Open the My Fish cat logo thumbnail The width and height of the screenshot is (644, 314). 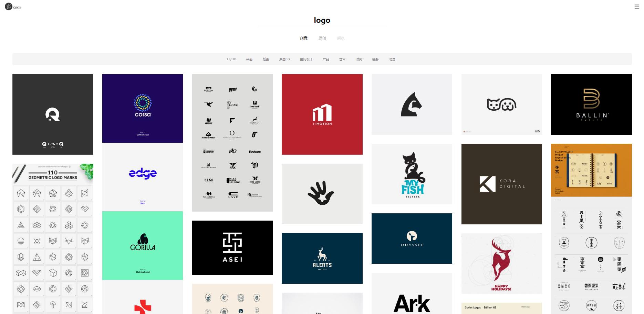pyautogui.click(x=412, y=174)
